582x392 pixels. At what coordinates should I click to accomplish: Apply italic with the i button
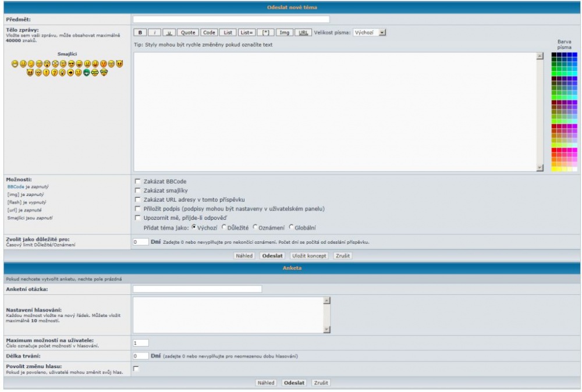[x=154, y=33]
